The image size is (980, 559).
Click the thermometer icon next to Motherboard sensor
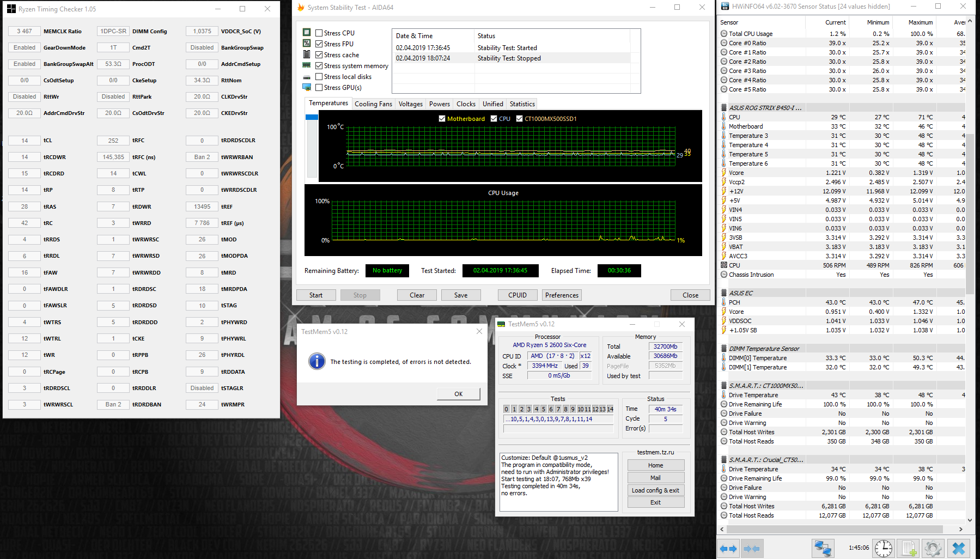(x=724, y=126)
